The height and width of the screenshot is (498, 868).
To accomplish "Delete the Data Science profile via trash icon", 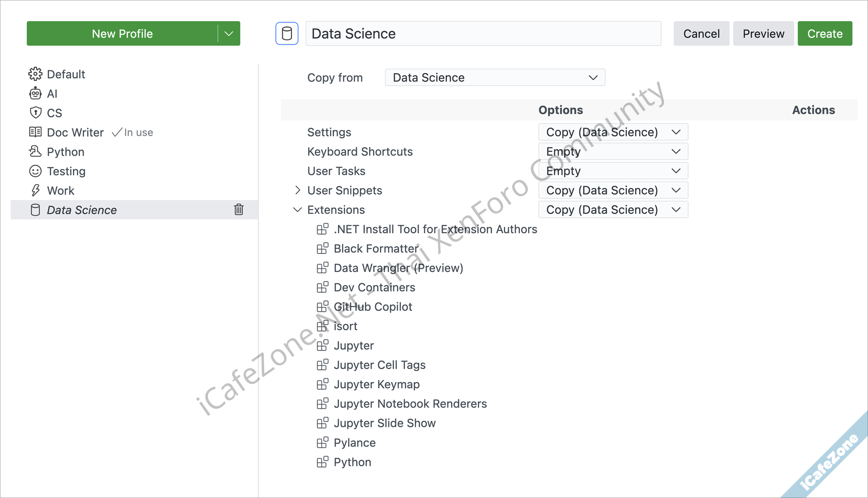I will coord(239,210).
